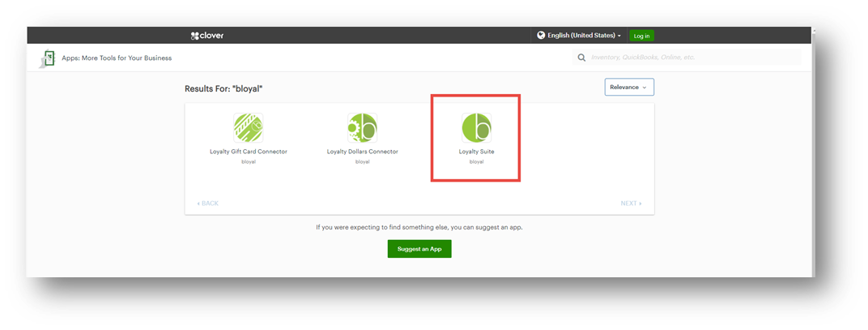The width and height of the screenshot is (868, 330).
Task: Click the globe language icon
Action: (541, 35)
